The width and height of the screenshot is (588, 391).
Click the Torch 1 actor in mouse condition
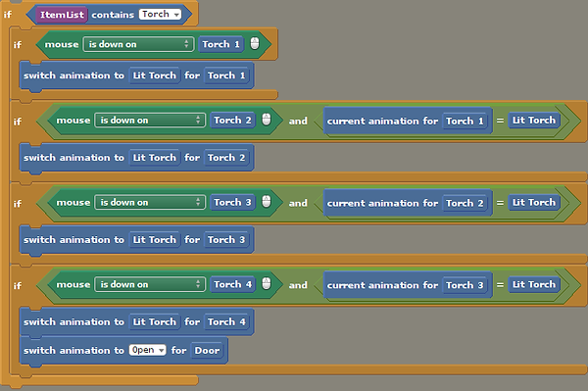click(220, 44)
